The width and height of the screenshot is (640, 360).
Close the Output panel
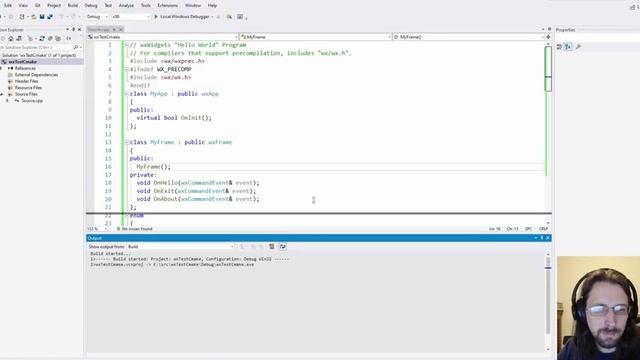[x=548, y=238]
